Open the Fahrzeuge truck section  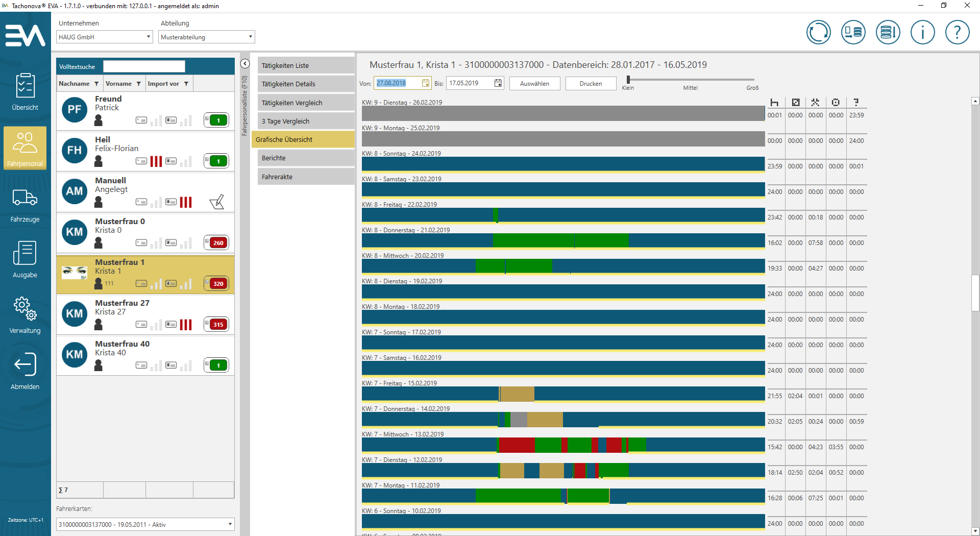point(25,204)
